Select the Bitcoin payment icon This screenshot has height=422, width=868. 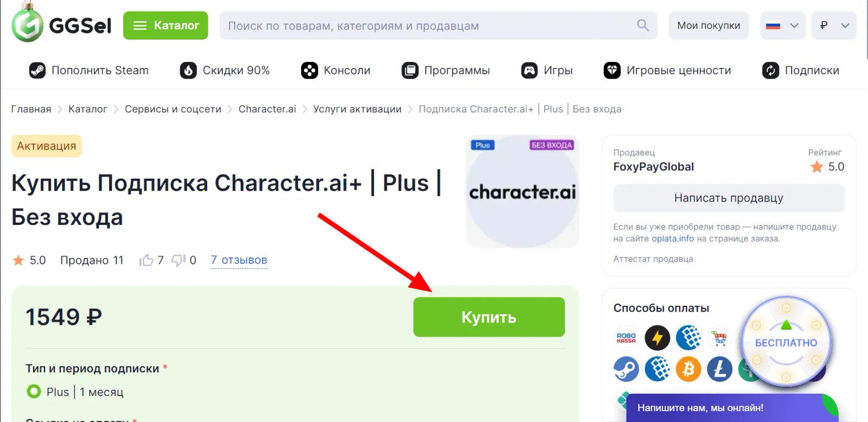(688, 369)
